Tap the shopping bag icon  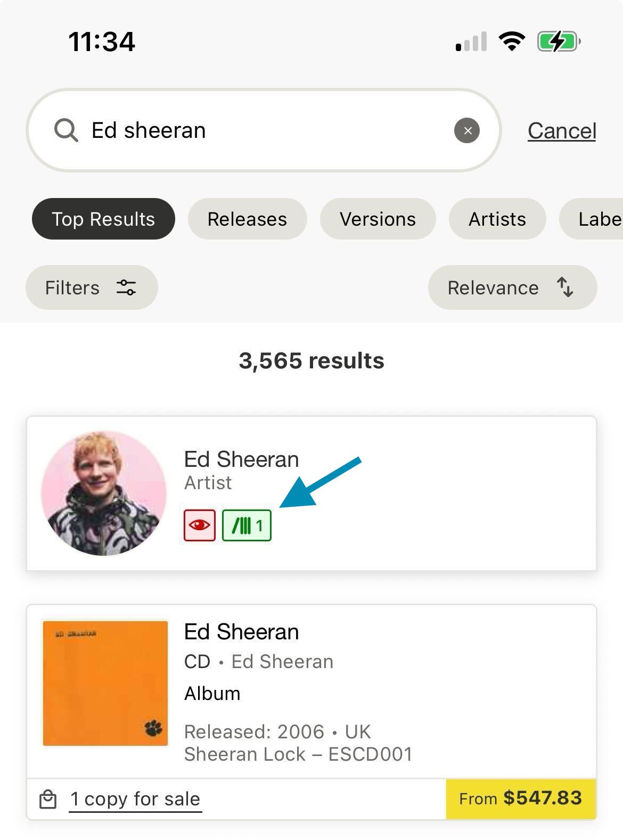[48, 799]
